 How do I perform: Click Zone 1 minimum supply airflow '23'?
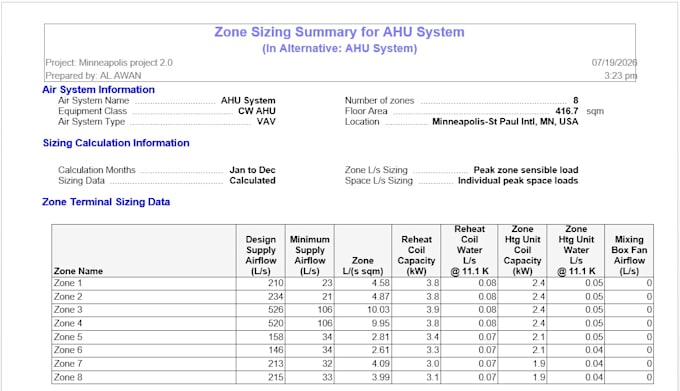click(x=327, y=283)
